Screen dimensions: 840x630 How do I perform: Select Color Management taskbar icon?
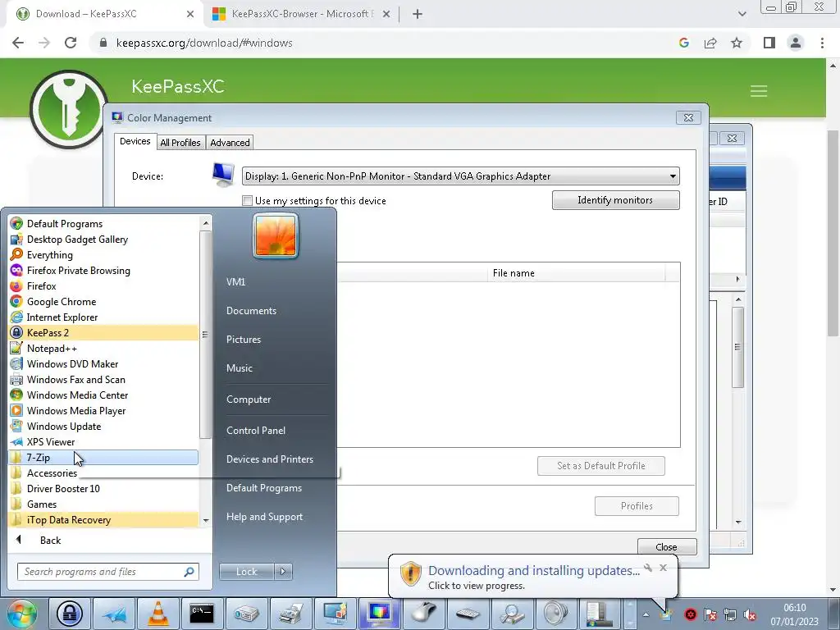tap(379, 614)
